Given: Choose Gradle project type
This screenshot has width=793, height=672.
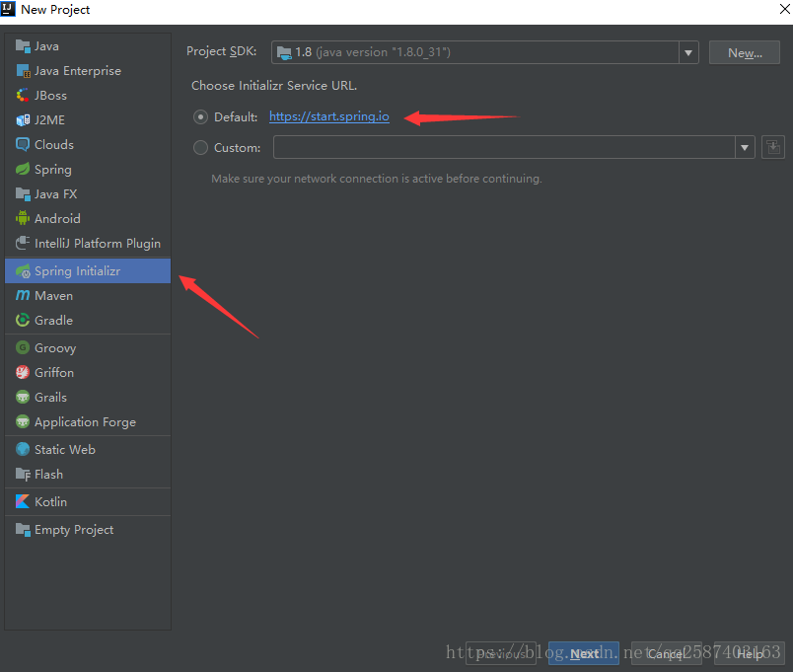Looking at the screenshot, I should coord(88,321).
